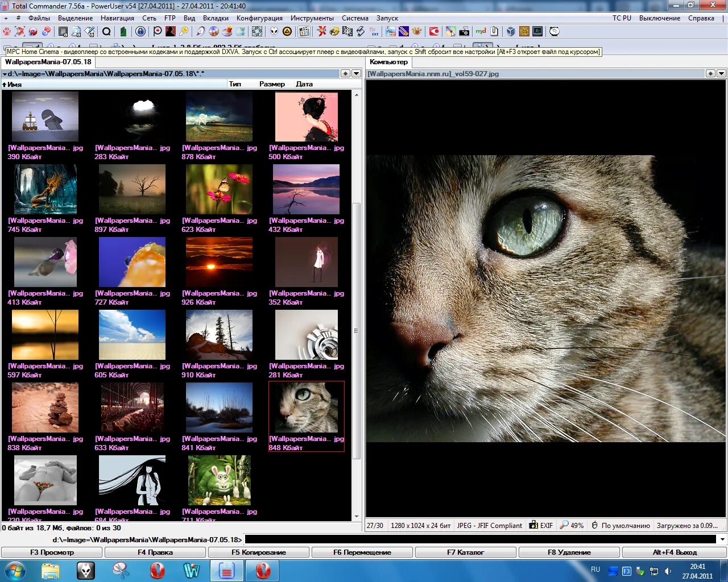Click F7 Каталог button
728x582 pixels.
pyautogui.click(x=466, y=552)
